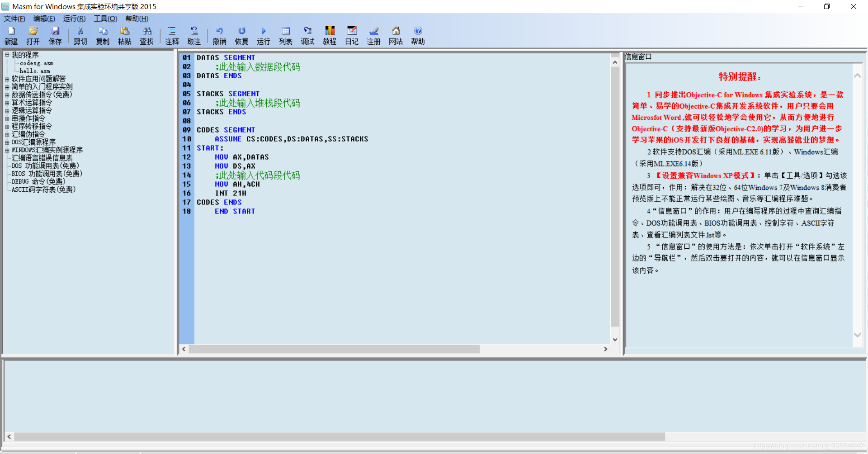The image size is (868, 454).
Task: Collapse the 我的程序 tree node
Action: click(7, 55)
